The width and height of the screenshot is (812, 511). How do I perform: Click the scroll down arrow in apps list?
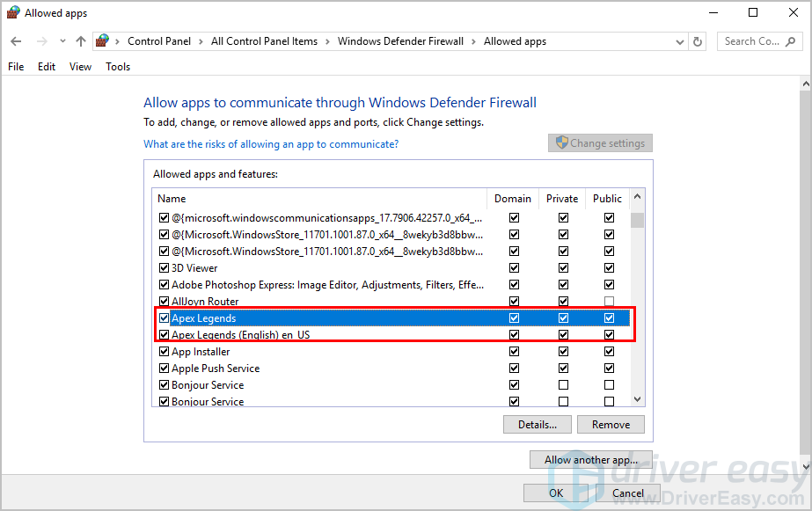(637, 400)
